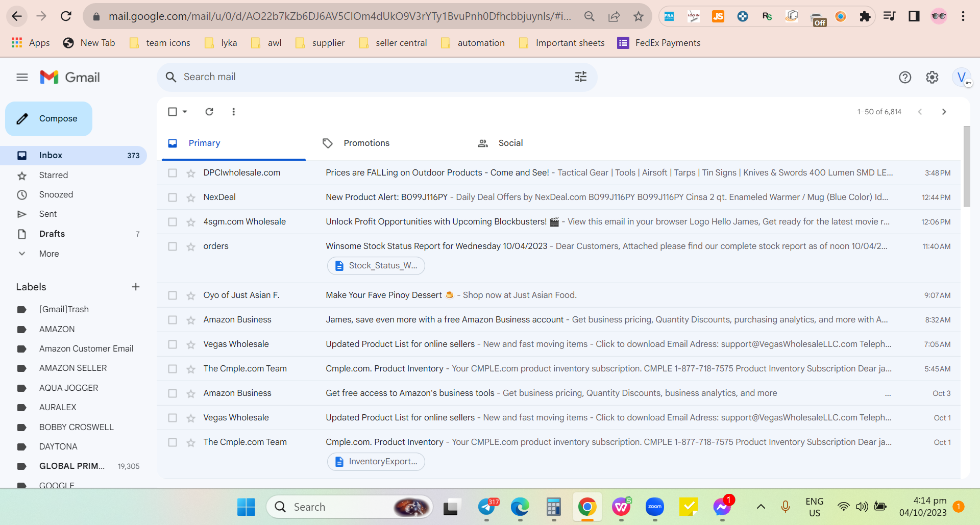Open the Windows Start menu
Viewport: 980px width, 525px height.
tap(246, 507)
